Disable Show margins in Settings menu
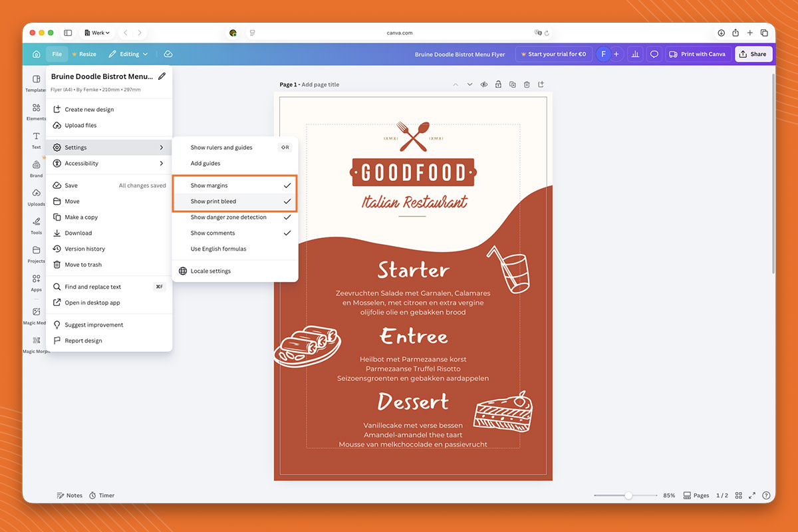Screen dimensions: 798x532 pos(209,185)
